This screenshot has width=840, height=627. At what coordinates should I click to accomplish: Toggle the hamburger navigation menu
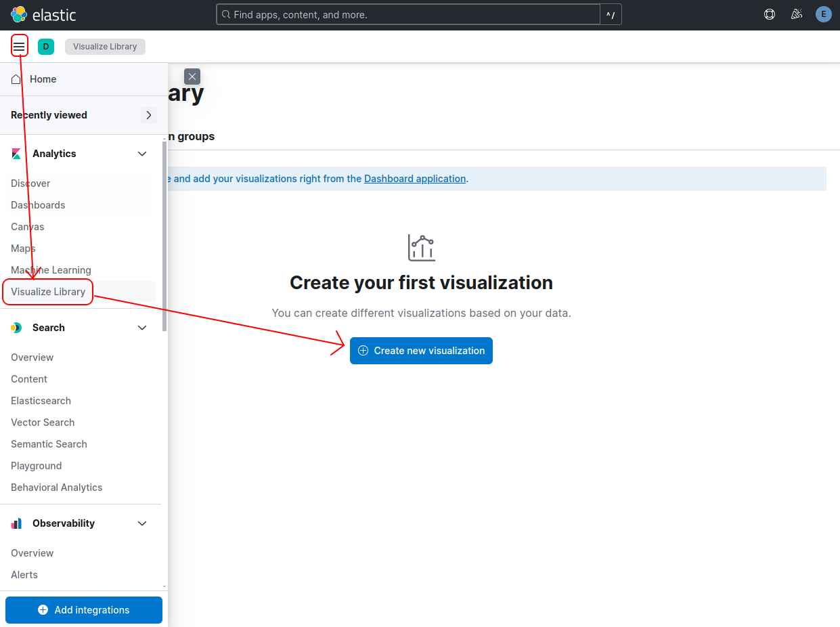[19, 47]
